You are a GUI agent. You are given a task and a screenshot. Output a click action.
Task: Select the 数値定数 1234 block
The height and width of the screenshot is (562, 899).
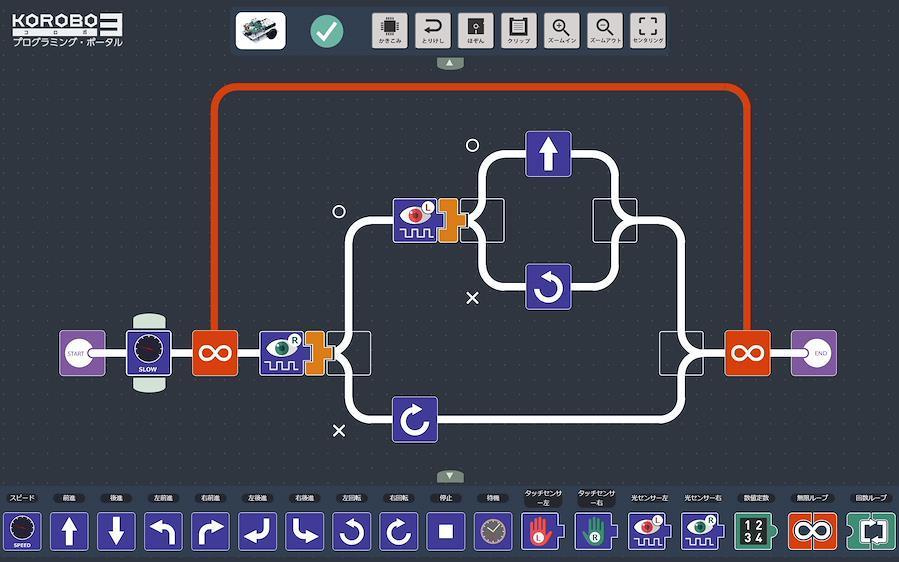click(756, 531)
